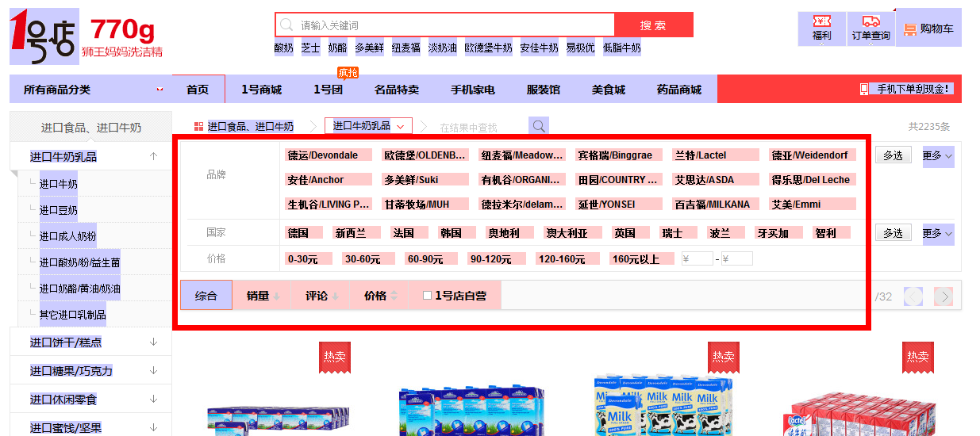Collapse 进口牛奶乳品 category

[153, 156]
